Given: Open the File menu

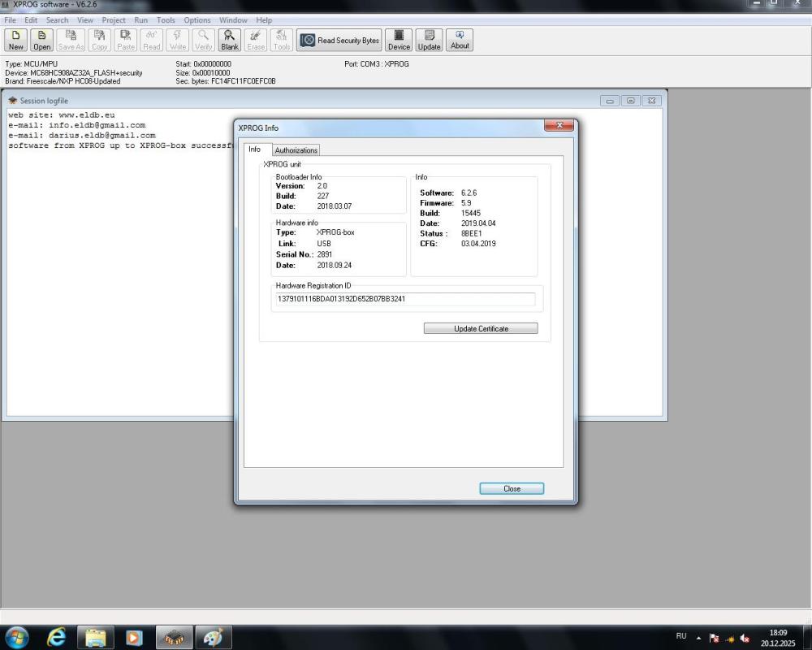Looking at the screenshot, I should coord(10,20).
